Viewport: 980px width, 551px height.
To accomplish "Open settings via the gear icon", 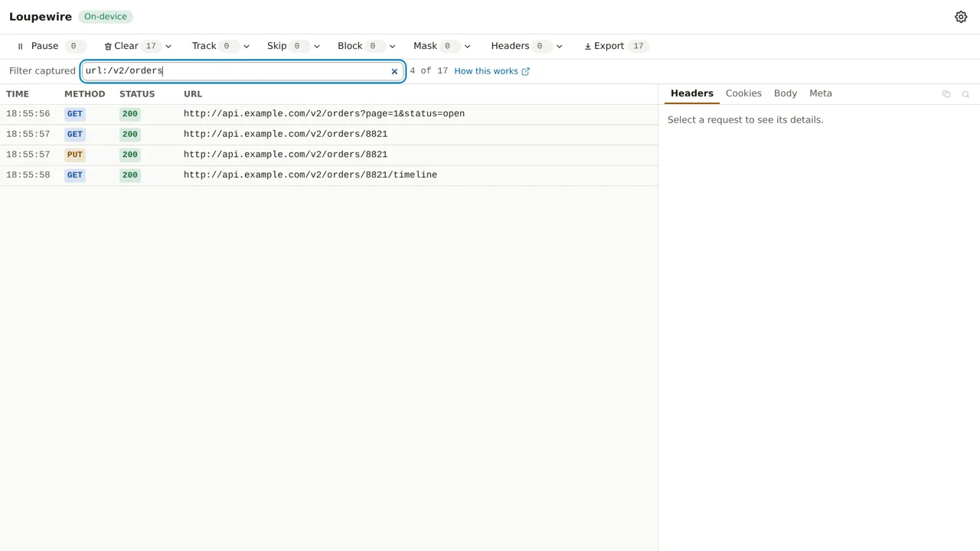I will (961, 17).
